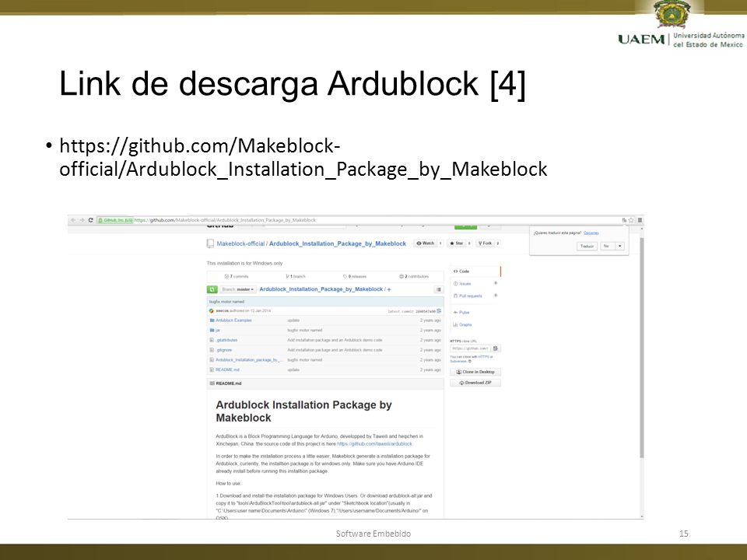
Task: Open Opciones in the translate popup
Action: click(x=591, y=233)
